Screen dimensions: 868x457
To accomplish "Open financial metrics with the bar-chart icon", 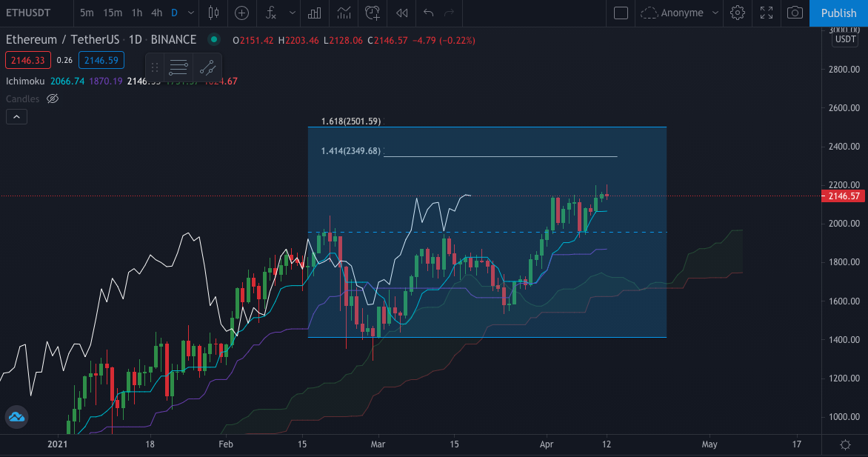I will pyautogui.click(x=316, y=13).
